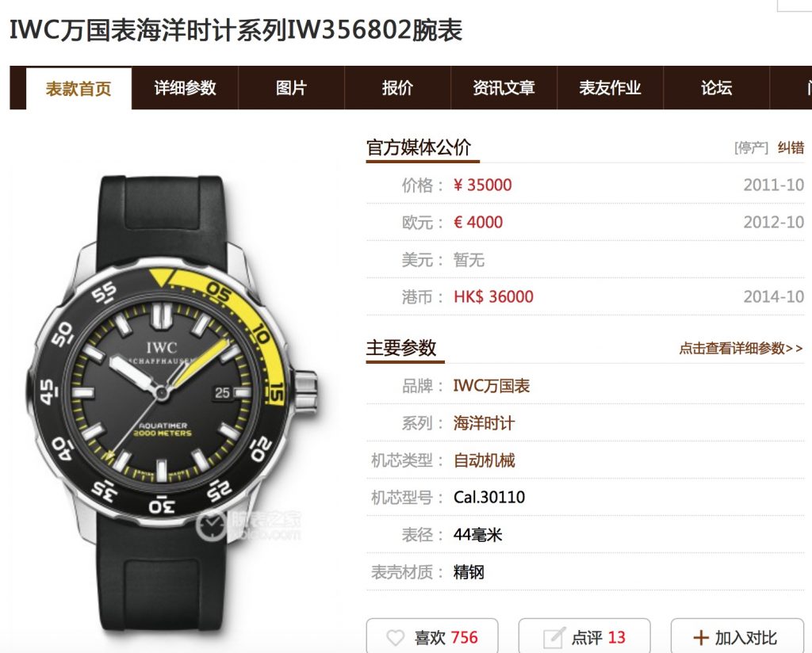Open the 海洋时计 series link
Viewport: 812px width, 653px height.
point(485,423)
